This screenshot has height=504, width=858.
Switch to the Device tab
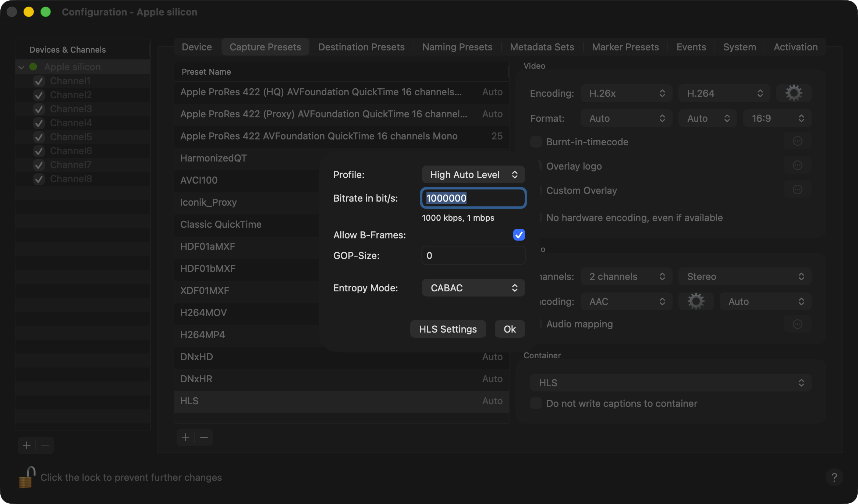pos(197,47)
